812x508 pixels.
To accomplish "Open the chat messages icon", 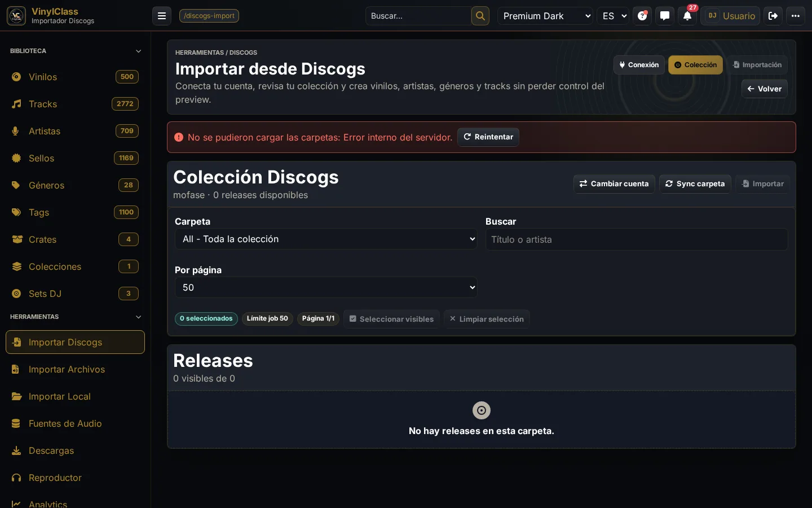I will (x=665, y=16).
